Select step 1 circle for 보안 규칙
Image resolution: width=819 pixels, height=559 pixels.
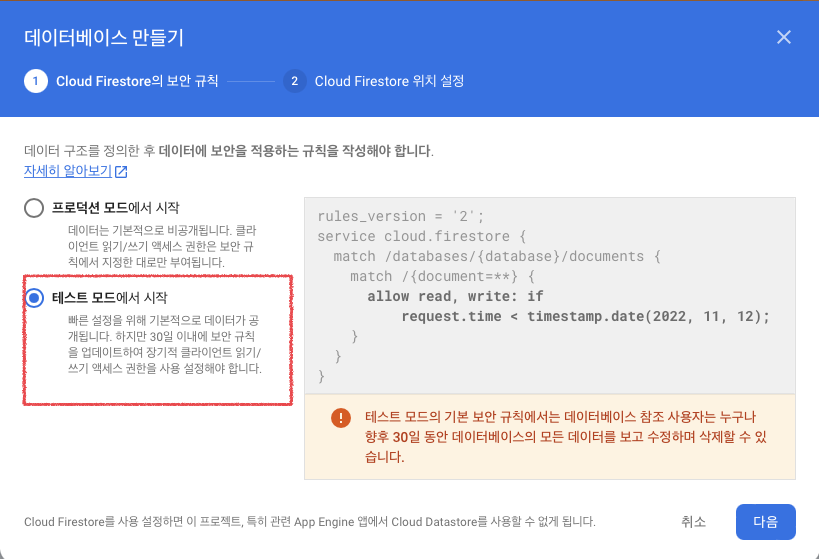coord(36,81)
